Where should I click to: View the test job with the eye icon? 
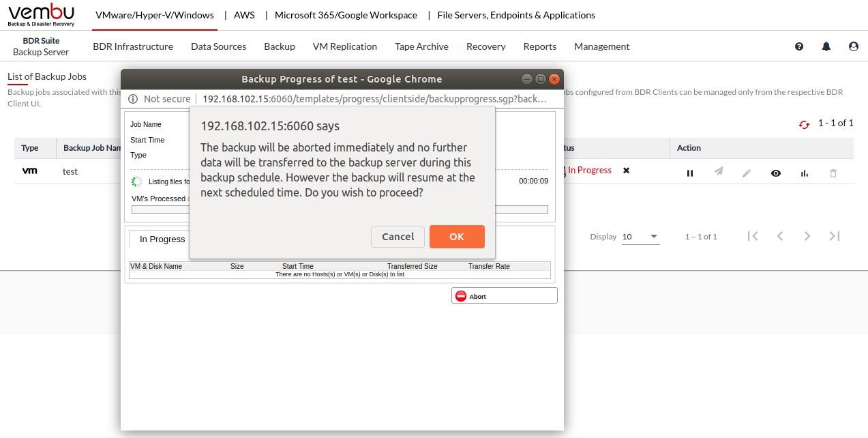click(x=776, y=173)
